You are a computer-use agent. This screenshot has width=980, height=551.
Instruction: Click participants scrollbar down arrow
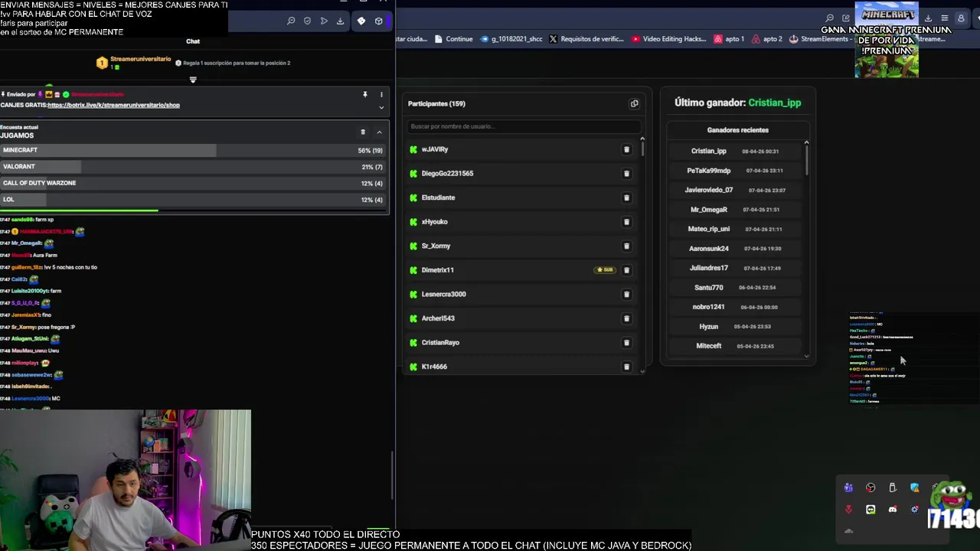tap(642, 370)
